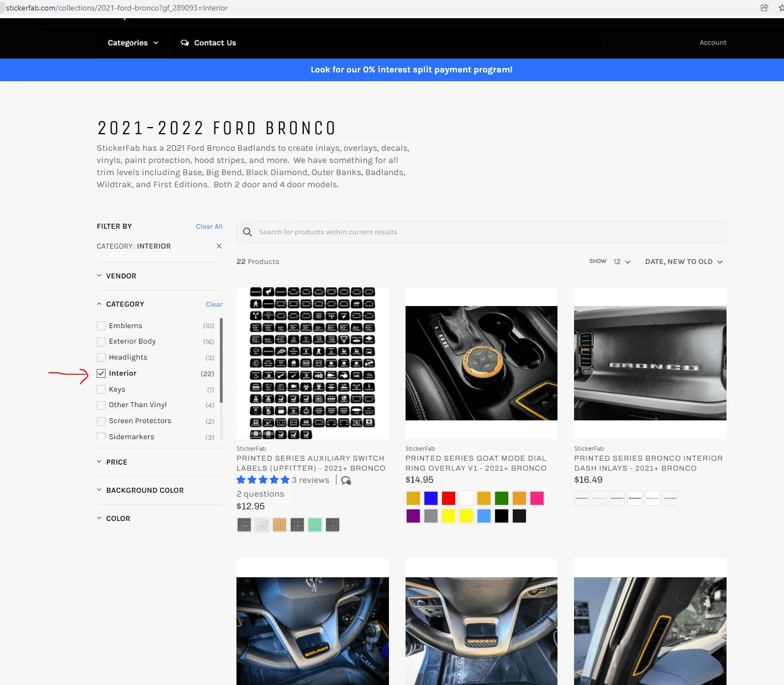Viewport: 784px width, 685px height.
Task: Click the search magnifier icon
Action: 248,232
